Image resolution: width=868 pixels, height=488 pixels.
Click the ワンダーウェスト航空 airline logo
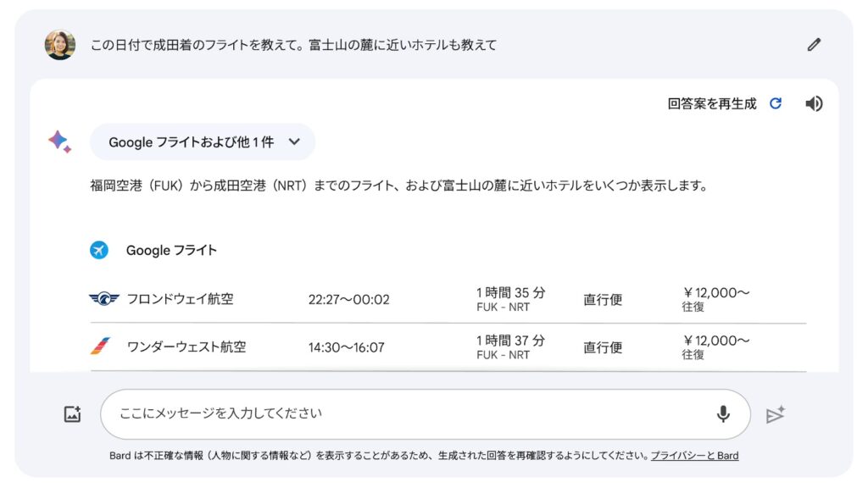pos(100,347)
